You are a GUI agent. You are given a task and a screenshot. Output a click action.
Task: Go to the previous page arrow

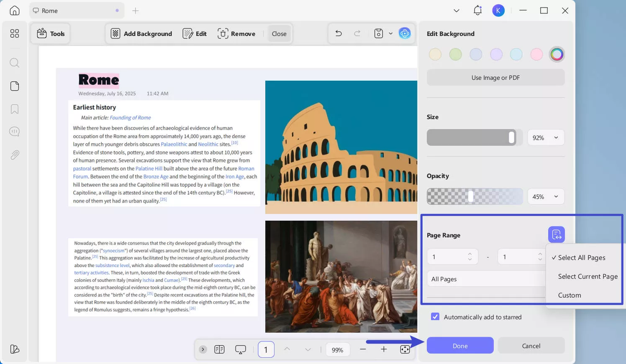(x=287, y=349)
